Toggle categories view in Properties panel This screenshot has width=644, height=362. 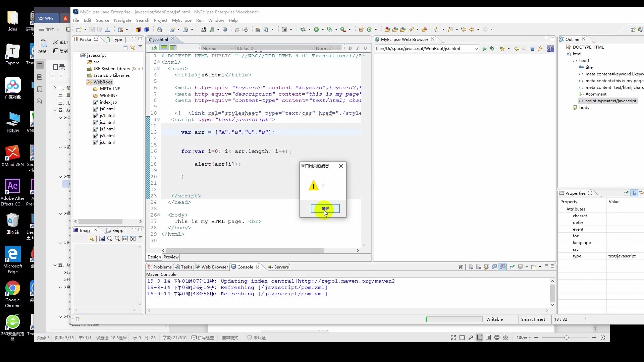coord(634,193)
